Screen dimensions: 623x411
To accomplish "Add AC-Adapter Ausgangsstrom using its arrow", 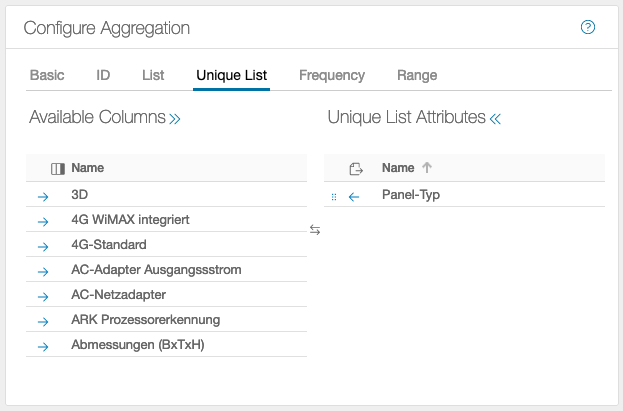I will [43, 271].
